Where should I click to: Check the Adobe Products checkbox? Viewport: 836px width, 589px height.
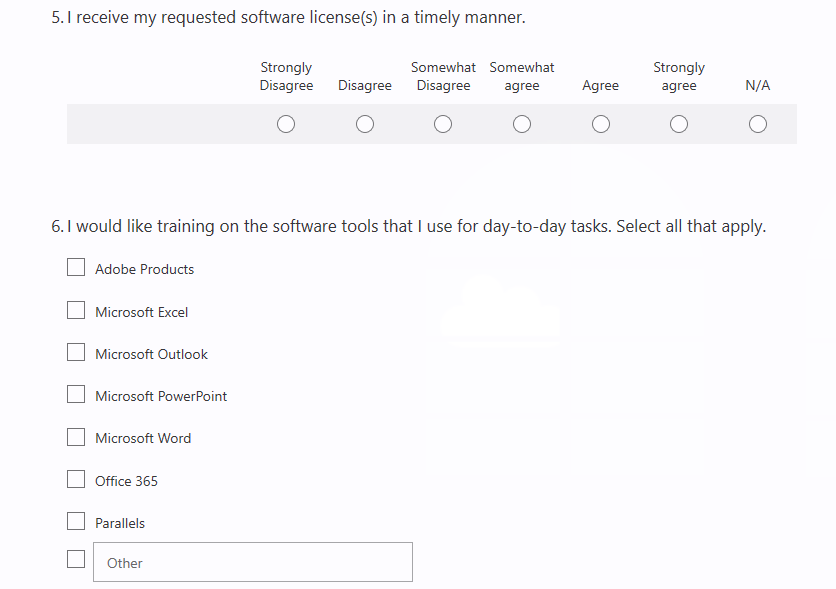(x=76, y=268)
